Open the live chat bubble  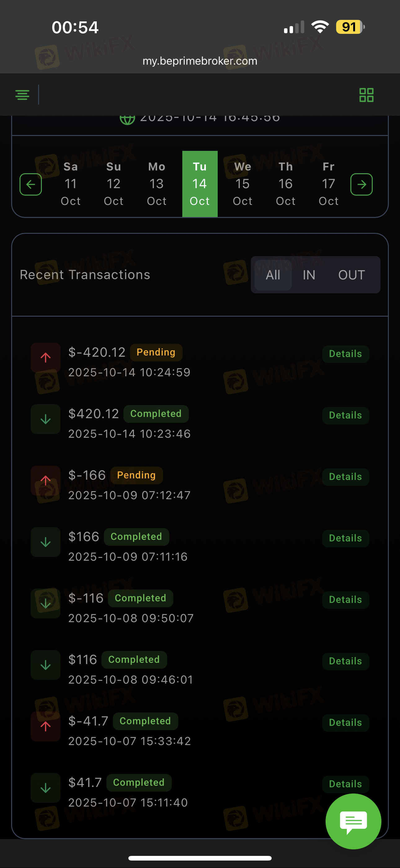[x=353, y=821]
